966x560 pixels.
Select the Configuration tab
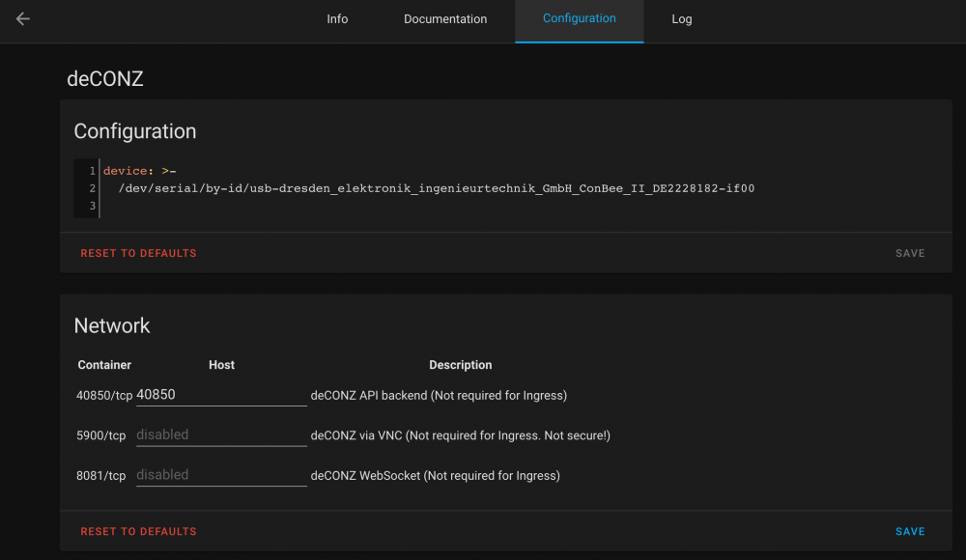pyautogui.click(x=579, y=18)
